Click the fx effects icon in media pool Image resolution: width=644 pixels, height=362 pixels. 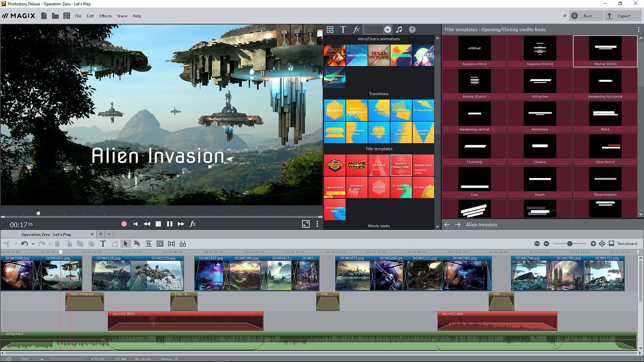(356, 29)
